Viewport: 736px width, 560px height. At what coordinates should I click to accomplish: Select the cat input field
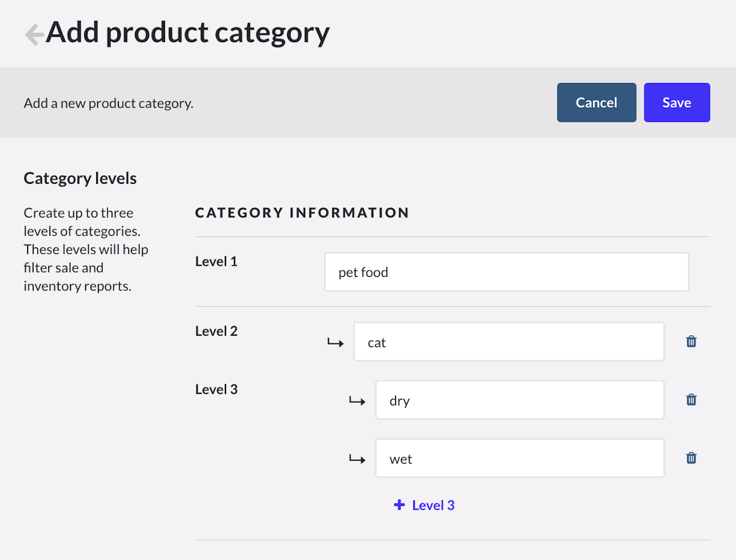tap(508, 341)
